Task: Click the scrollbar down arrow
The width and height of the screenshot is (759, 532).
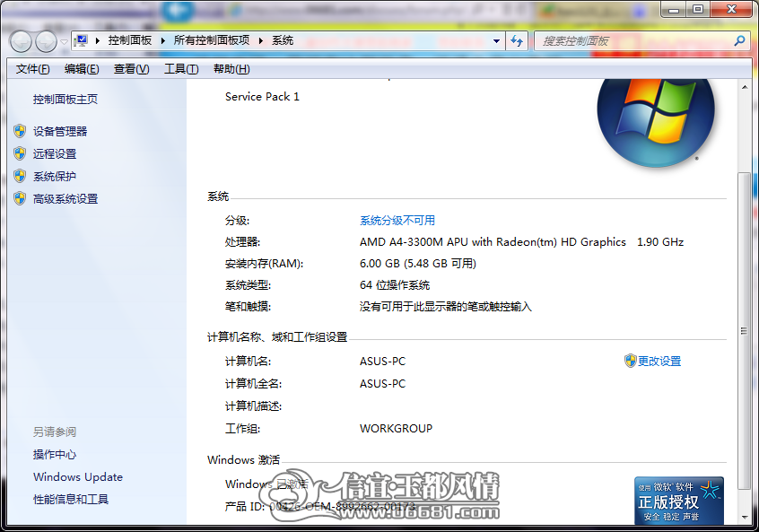Action: tap(745, 518)
